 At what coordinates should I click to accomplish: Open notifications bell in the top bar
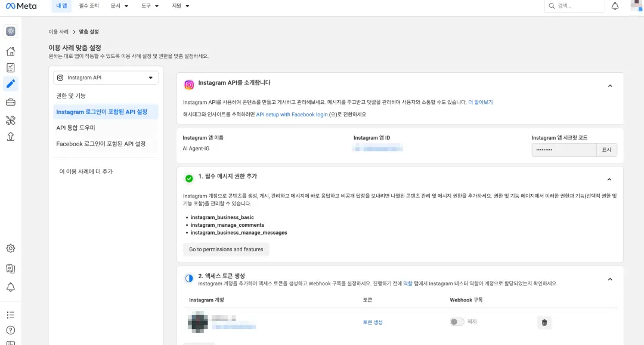(x=615, y=6)
